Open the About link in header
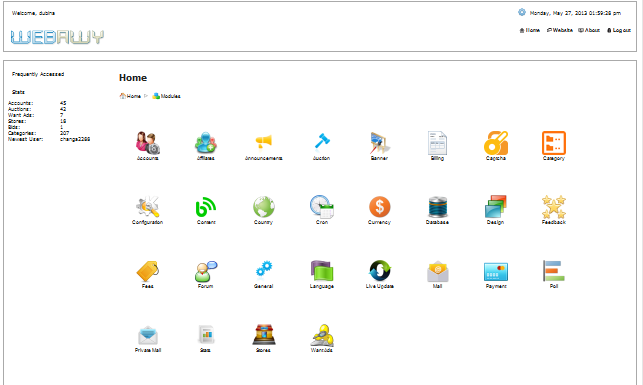 [589, 30]
